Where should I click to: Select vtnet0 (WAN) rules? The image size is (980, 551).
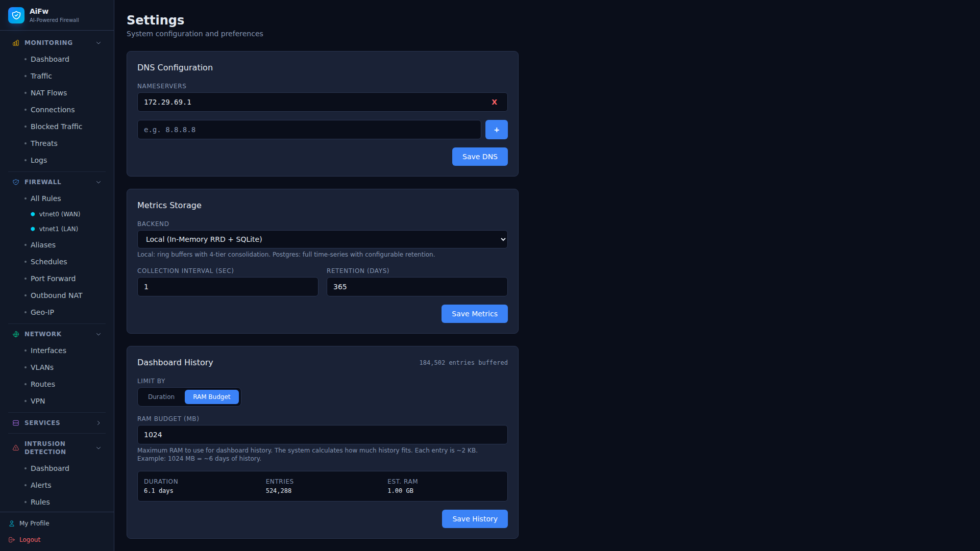coord(60,214)
